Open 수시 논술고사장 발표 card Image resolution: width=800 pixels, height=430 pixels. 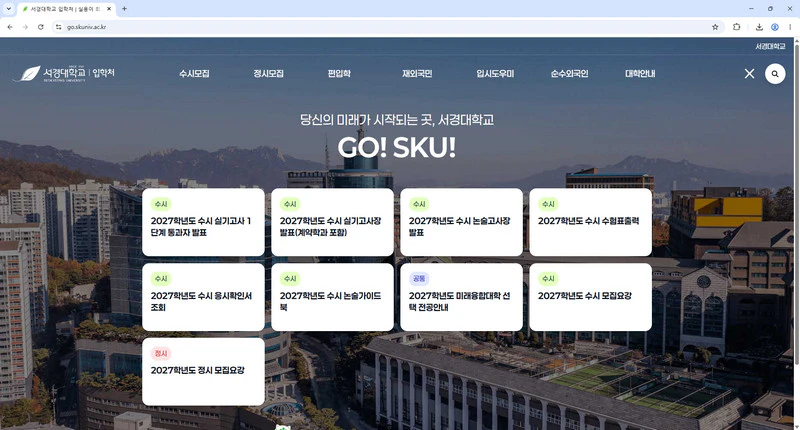[x=461, y=222]
